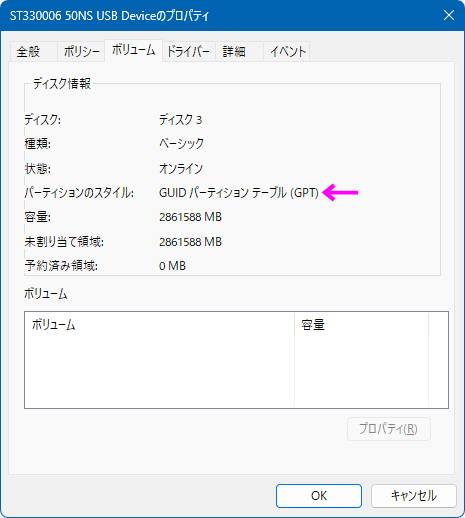This screenshot has width=465, height=518.
Task: Select the ボリューム tab
Action: point(133,50)
